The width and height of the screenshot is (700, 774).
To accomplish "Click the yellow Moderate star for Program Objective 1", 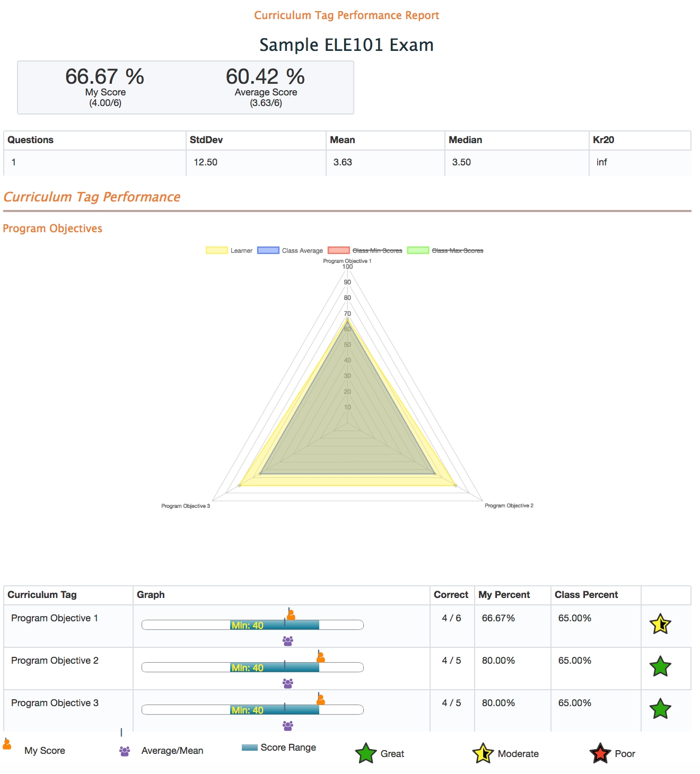I will [x=660, y=624].
